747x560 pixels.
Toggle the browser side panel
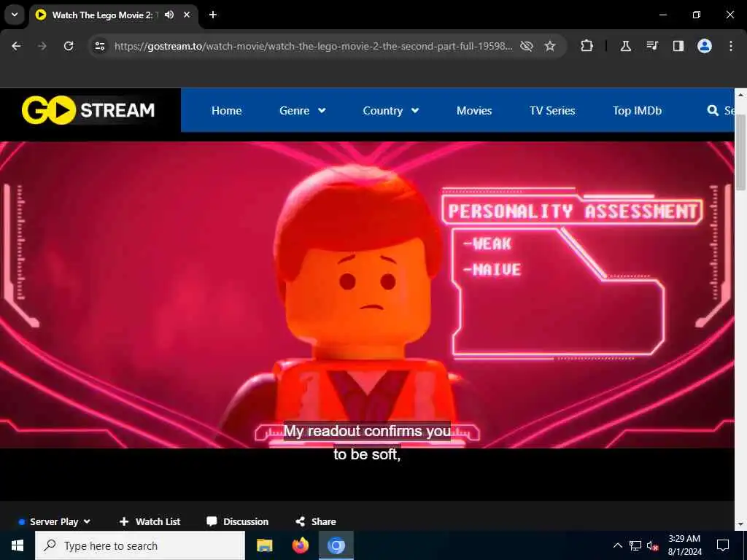coord(678,46)
